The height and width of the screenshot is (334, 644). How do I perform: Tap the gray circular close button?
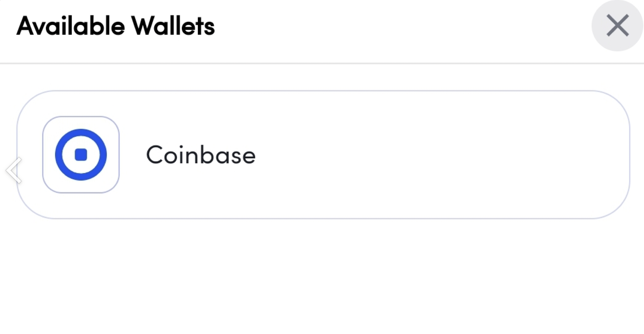pyautogui.click(x=617, y=25)
